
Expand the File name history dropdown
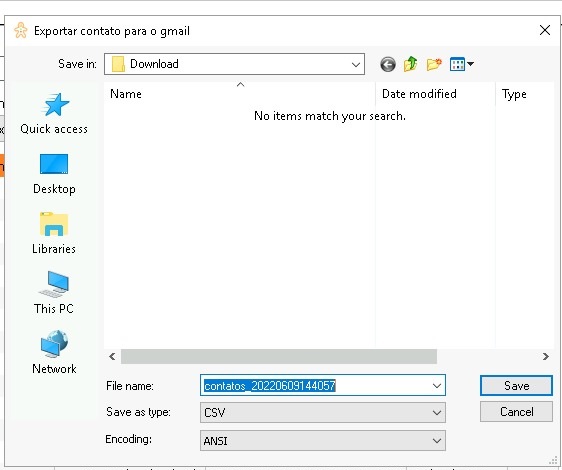pos(437,386)
